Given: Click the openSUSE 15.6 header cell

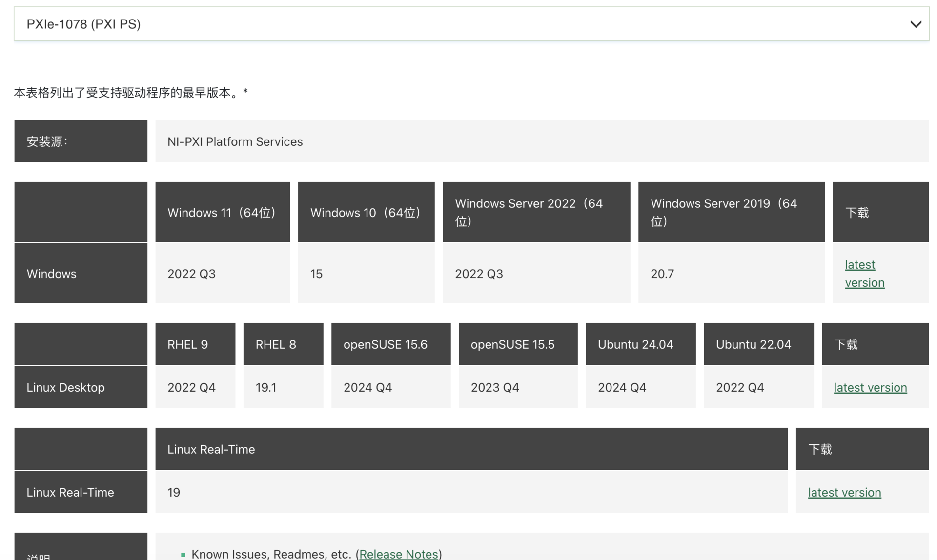Looking at the screenshot, I should (391, 344).
